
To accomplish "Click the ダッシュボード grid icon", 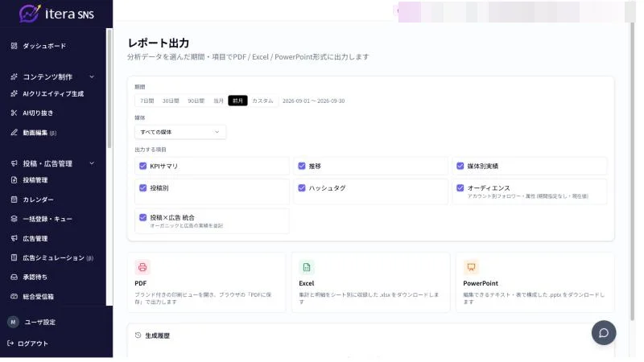I will [14, 46].
